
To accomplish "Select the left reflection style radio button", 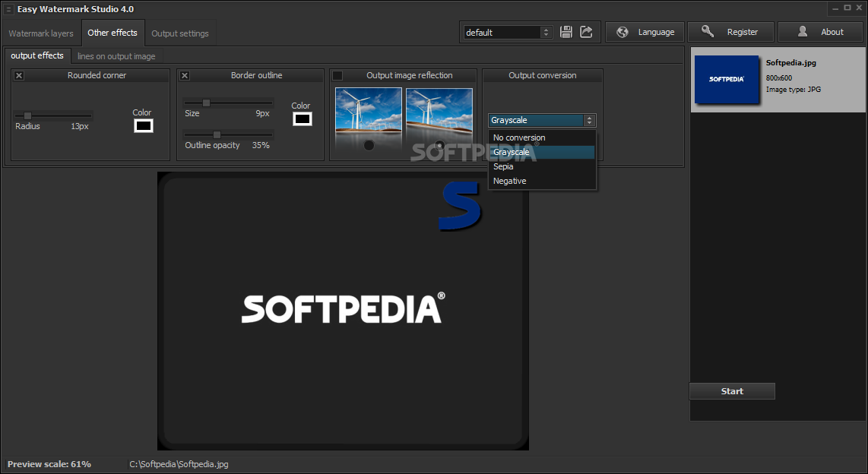I will click(369, 145).
